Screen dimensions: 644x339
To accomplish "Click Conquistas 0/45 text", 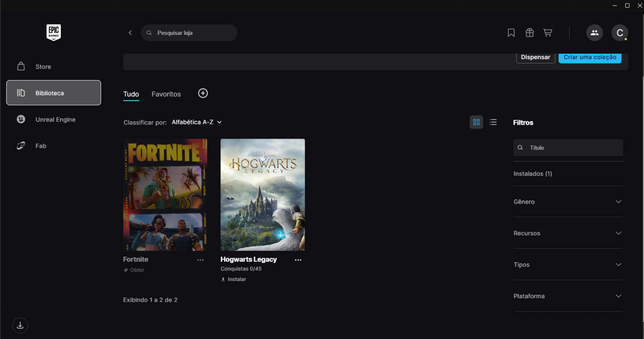I will coord(241,269).
